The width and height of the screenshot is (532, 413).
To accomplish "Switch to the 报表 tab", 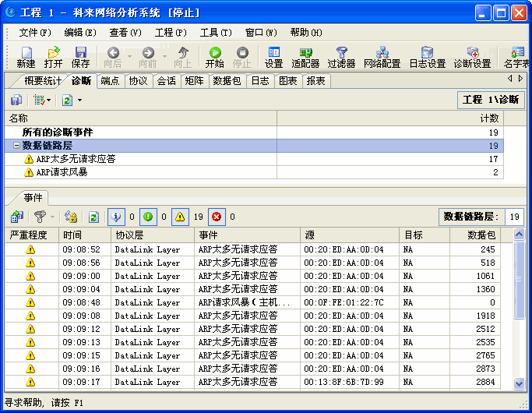I will [x=316, y=81].
